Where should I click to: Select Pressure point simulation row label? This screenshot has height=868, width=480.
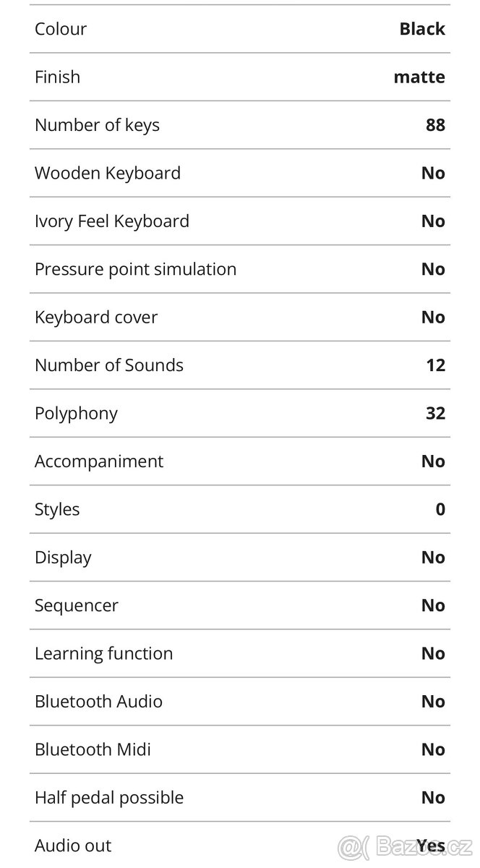[135, 269]
